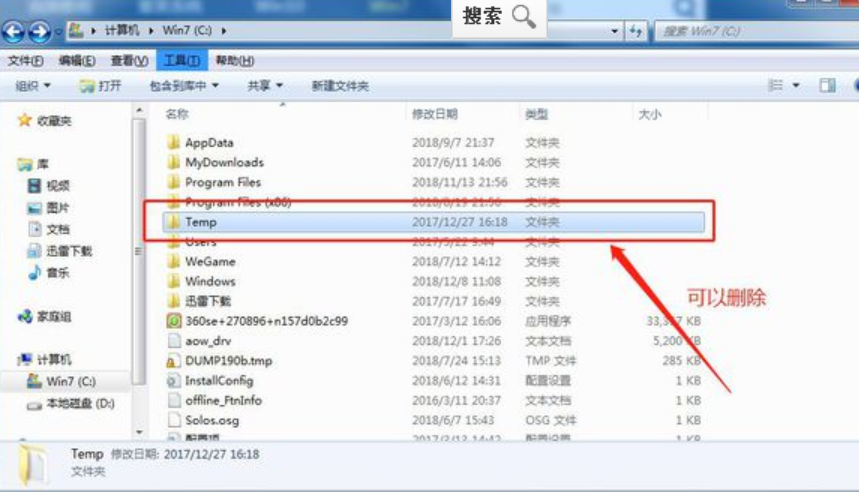This screenshot has width=859, height=492.
Task: Select the Program Files folder icon
Action: (x=174, y=182)
